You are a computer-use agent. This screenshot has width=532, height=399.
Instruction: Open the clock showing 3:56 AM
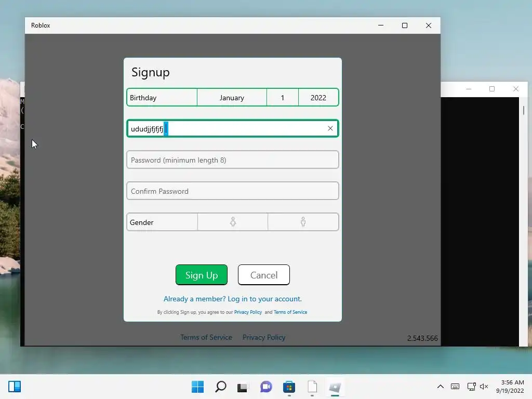point(510,387)
